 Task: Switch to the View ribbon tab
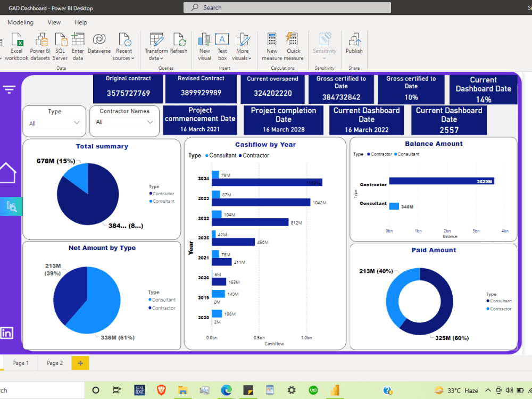[x=54, y=22]
